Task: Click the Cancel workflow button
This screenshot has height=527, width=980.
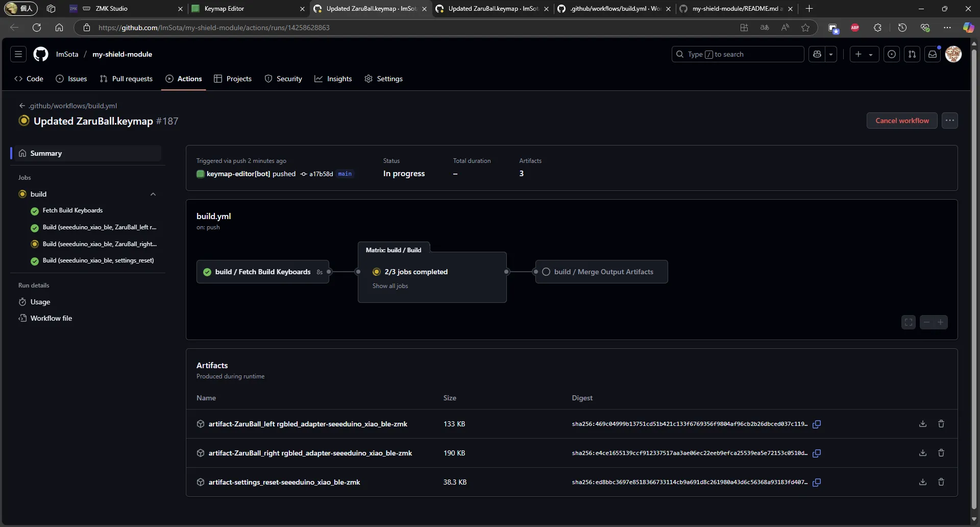Action: point(901,121)
